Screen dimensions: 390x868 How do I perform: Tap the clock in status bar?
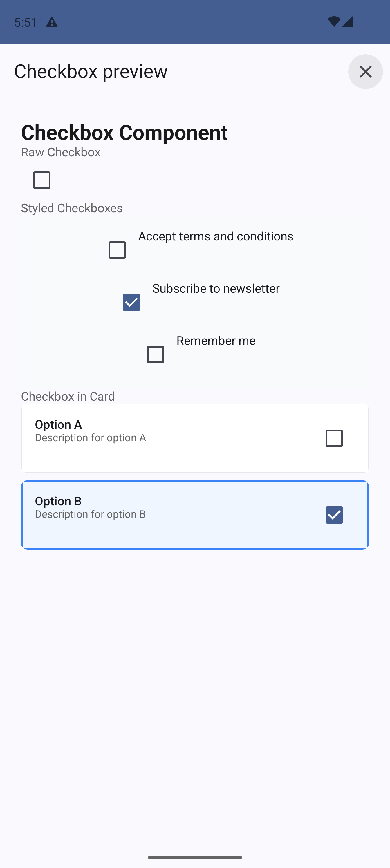[26, 23]
